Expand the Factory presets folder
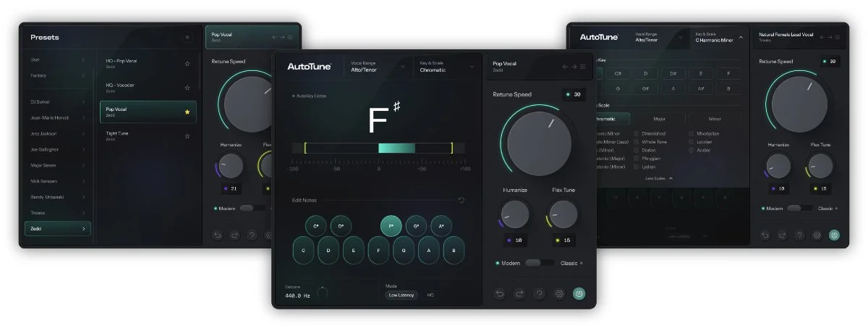 point(57,75)
